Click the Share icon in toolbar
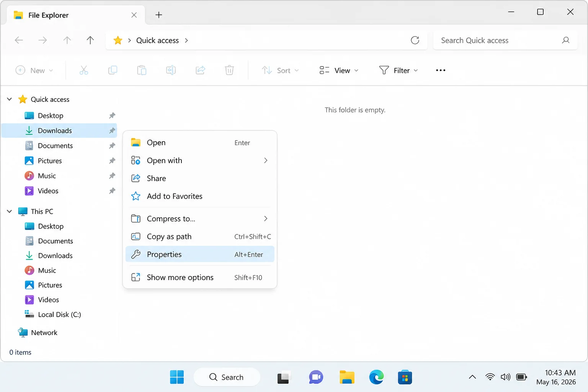 coord(200,70)
